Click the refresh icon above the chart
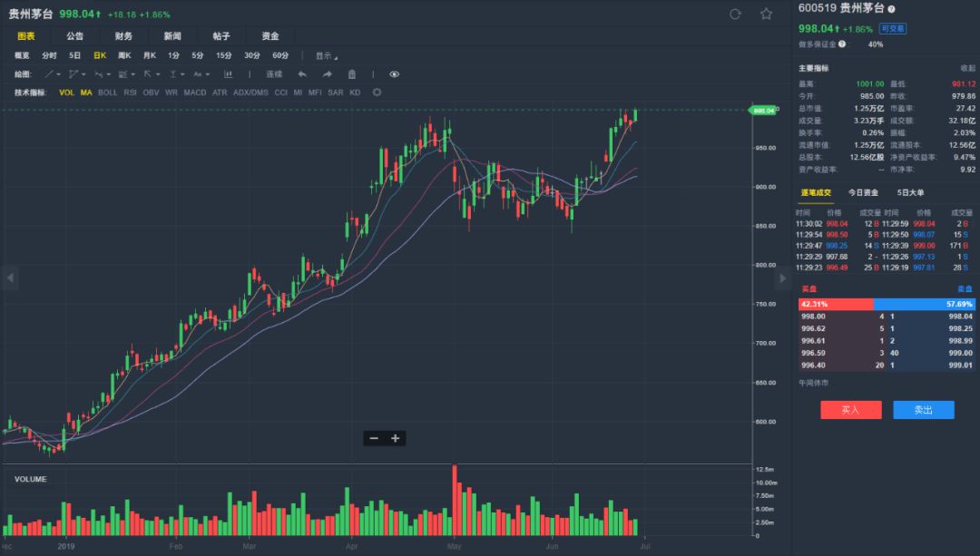This screenshot has width=980, height=556. click(x=735, y=14)
